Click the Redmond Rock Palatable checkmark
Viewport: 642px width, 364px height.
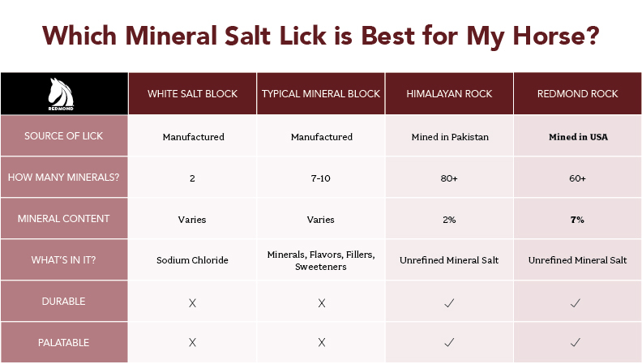pos(578,342)
